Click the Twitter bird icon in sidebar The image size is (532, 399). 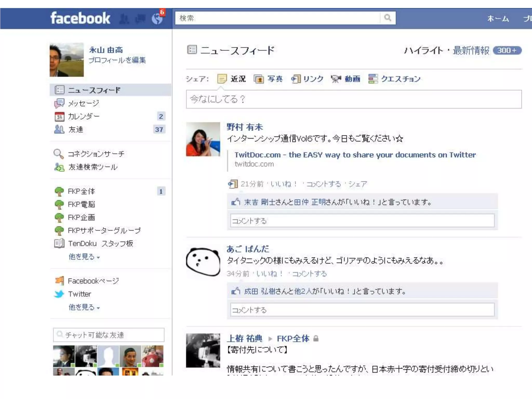[59, 294]
